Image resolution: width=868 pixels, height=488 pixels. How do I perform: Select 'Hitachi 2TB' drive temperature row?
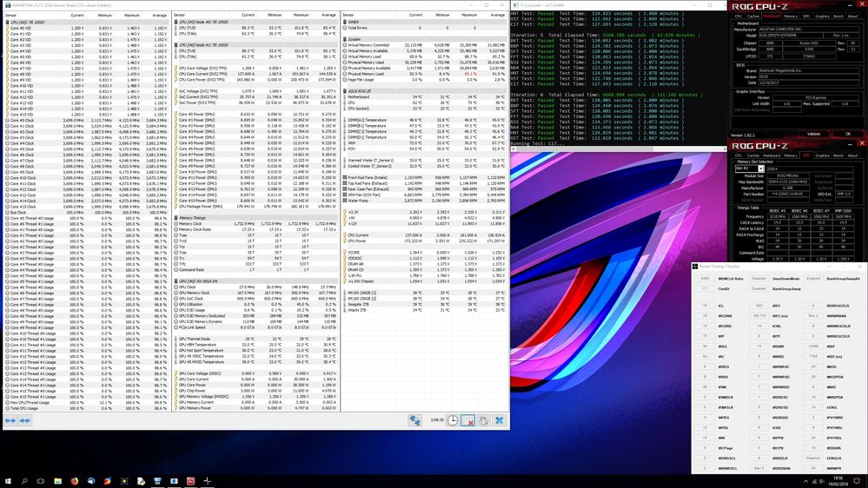(x=425, y=310)
